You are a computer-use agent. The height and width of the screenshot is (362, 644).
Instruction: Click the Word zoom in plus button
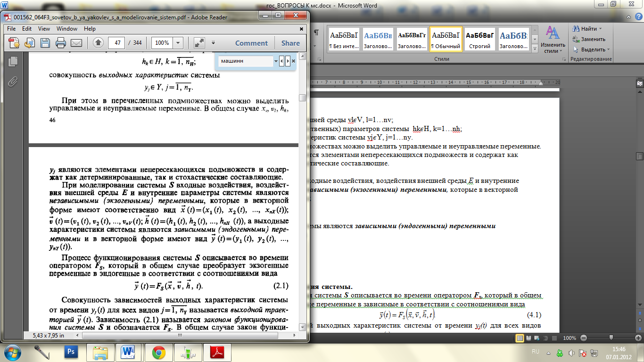[639, 338]
